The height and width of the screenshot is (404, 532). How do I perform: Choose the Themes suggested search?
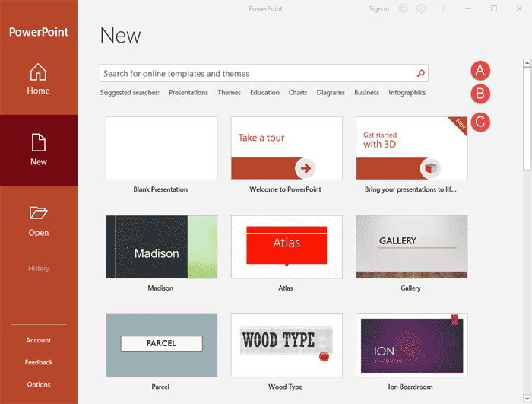pos(229,92)
